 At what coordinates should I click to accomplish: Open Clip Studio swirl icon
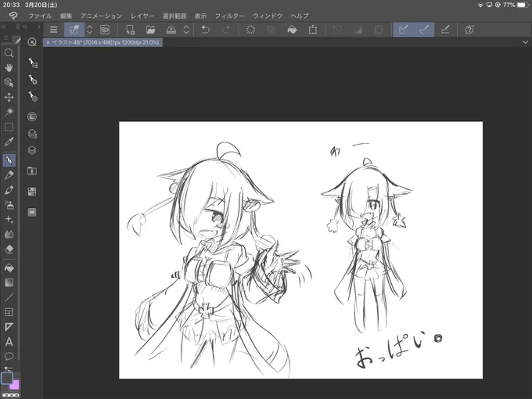click(105, 30)
